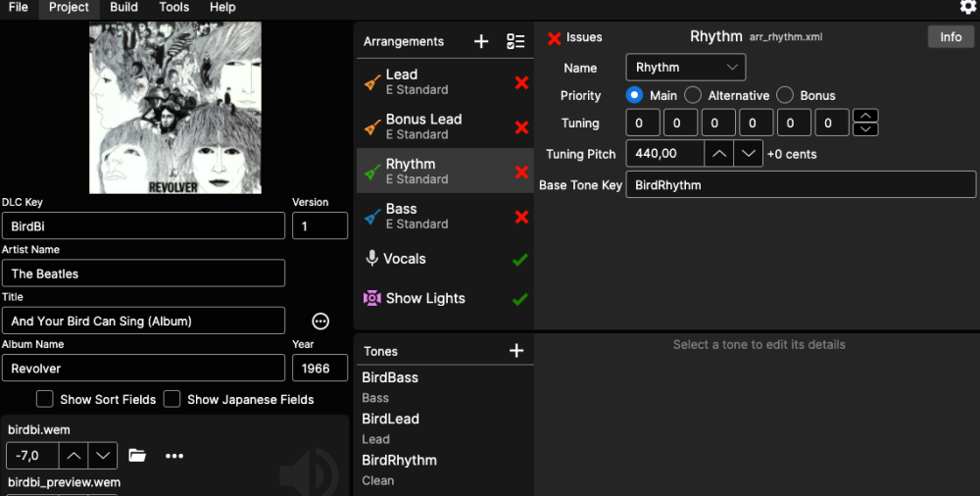Viewport: 980px width, 496px height.
Task: Add a new arrangement with plus icon
Action: coord(481,41)
